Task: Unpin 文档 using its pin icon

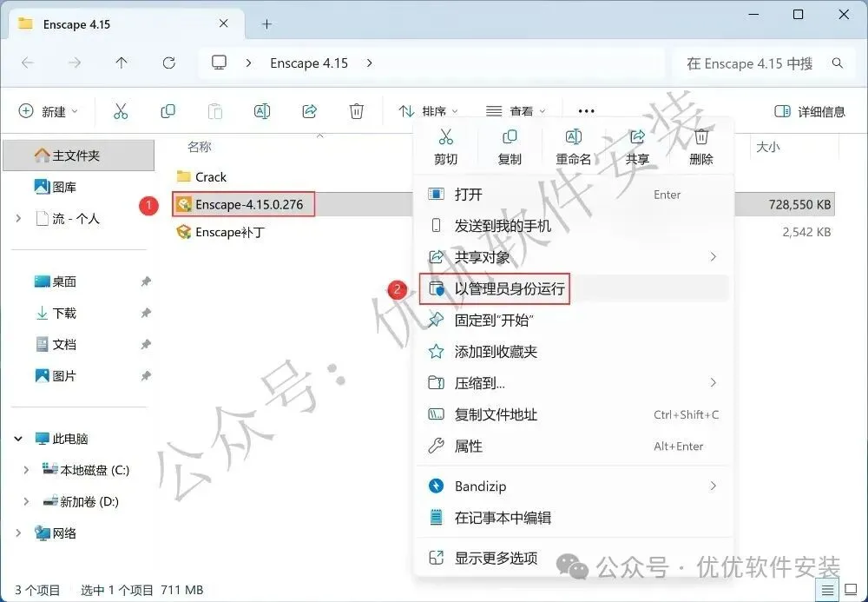Action: [x=146, y=345]
